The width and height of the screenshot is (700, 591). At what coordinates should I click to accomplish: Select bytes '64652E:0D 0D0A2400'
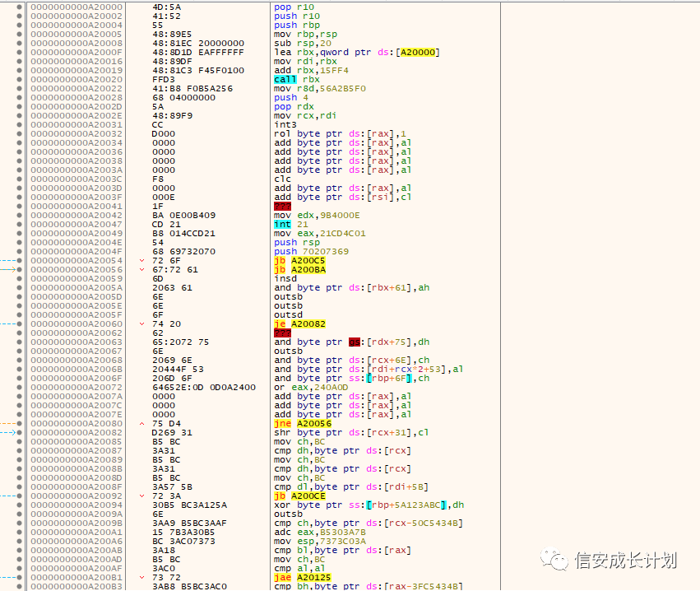pyautogui.click(x=204, y=388)
